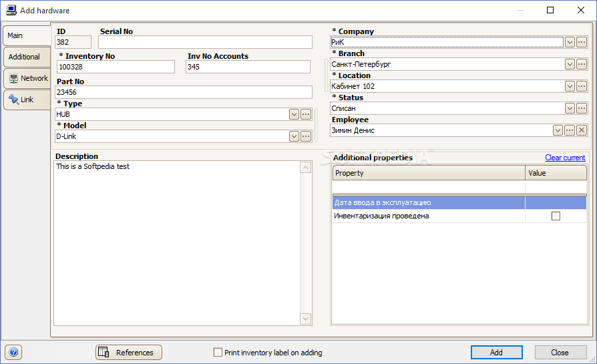
Task: Expand the Company dropdown list
Action: tap(570, 42)
